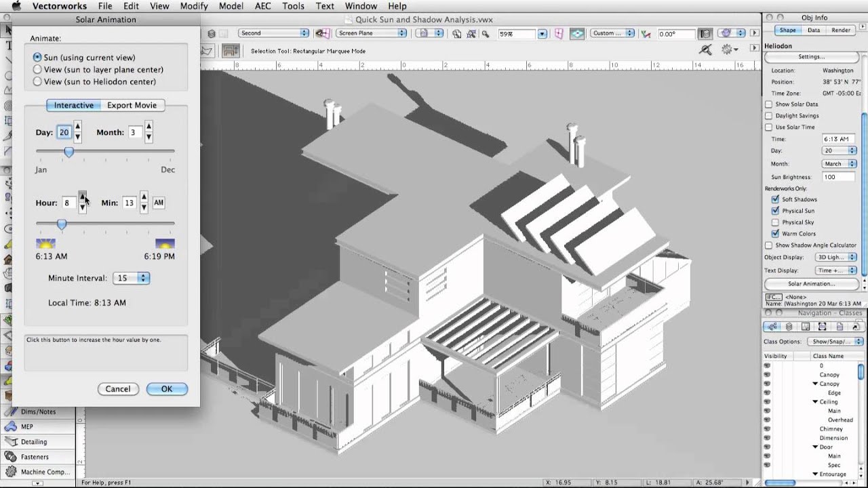Switch Navigation palette to Design Layers icon
868x488 pixels.
[789, 327]
